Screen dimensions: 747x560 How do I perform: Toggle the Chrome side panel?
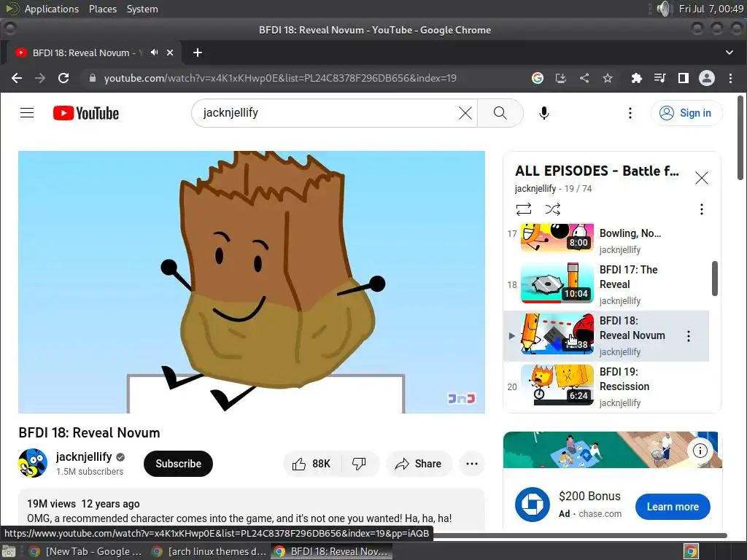point(683,78)
